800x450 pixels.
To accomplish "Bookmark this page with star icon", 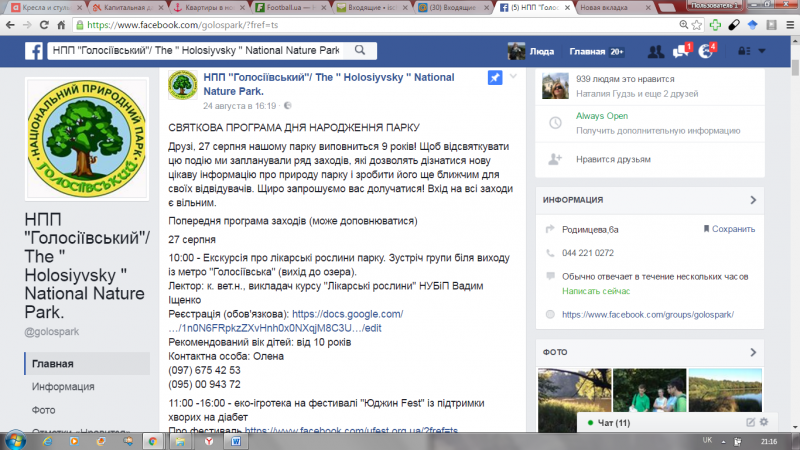I will click(696, 24).
